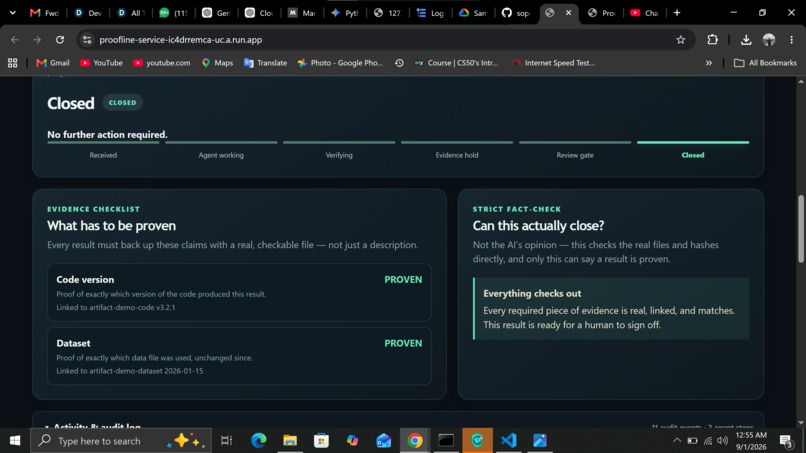The image size is (806, 453).
Task: Click the Agent working step label
Action: coord(221,155)
